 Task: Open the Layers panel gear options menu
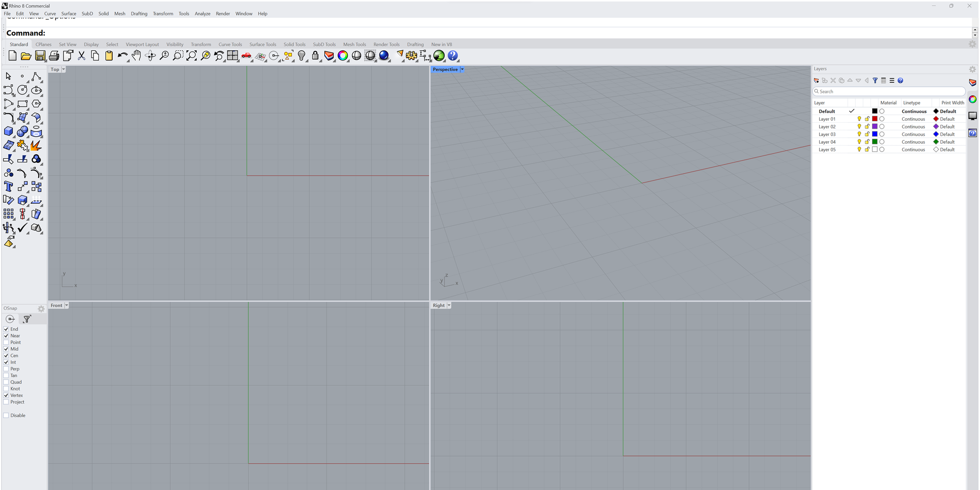(x=972, y=69)
